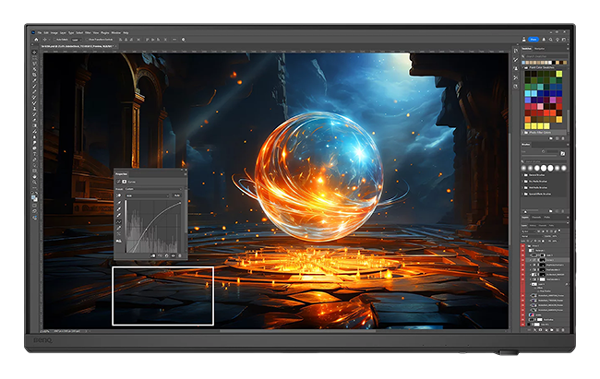600x379 pixels.
Task: Click the blue Share button
Action: tap(533, 39)
